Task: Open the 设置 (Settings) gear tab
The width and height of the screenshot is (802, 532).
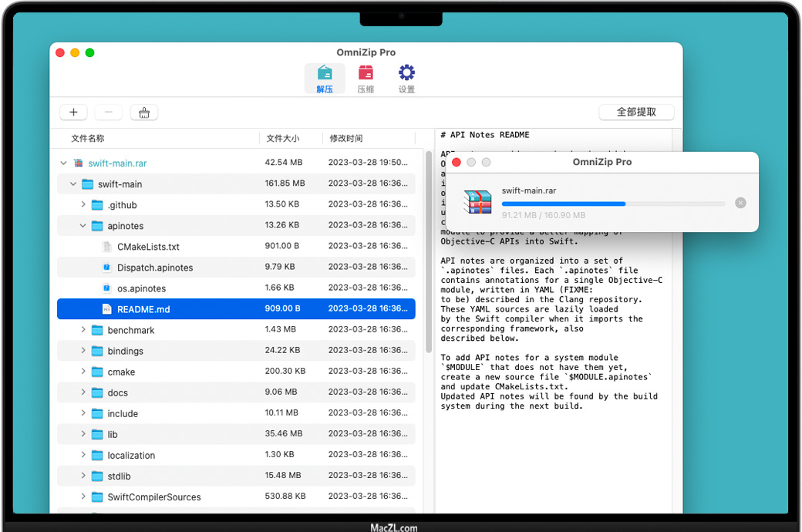Action: point(406,79)
